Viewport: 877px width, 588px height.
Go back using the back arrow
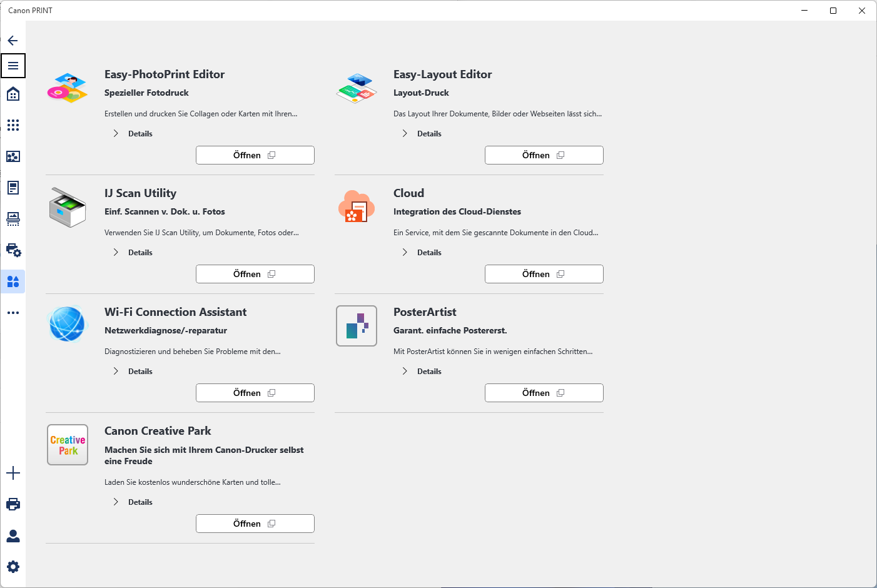coord(13,41)
